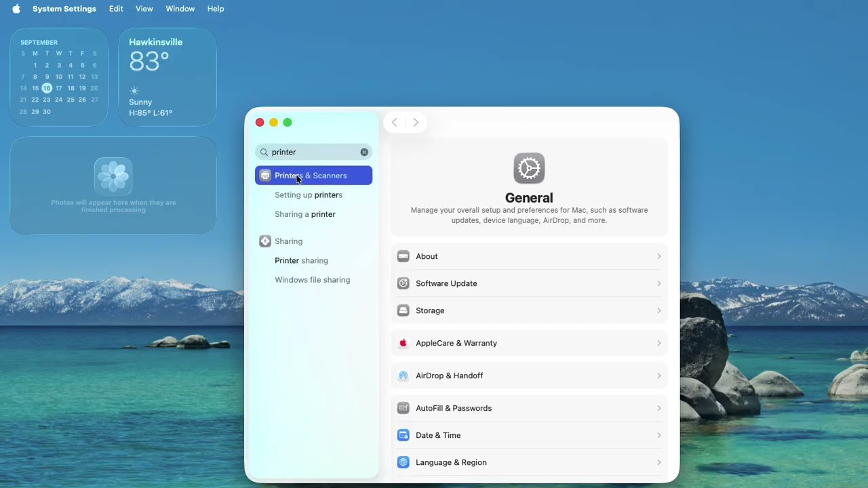Expand AutoFill & Passwords chevron
The image size is (868, 488).
pos(658,408)
